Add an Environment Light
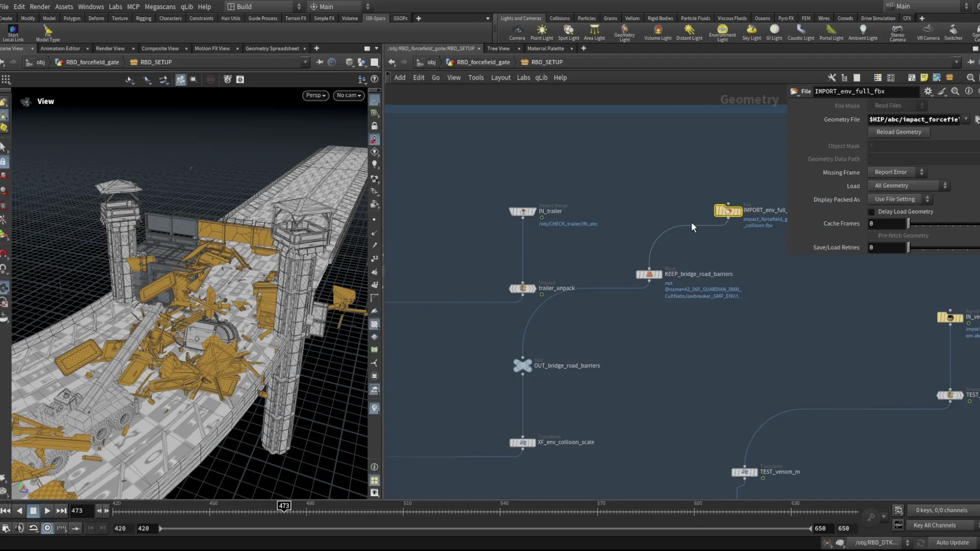The width and height of the screenshot is (980, 551). [722, 33]
